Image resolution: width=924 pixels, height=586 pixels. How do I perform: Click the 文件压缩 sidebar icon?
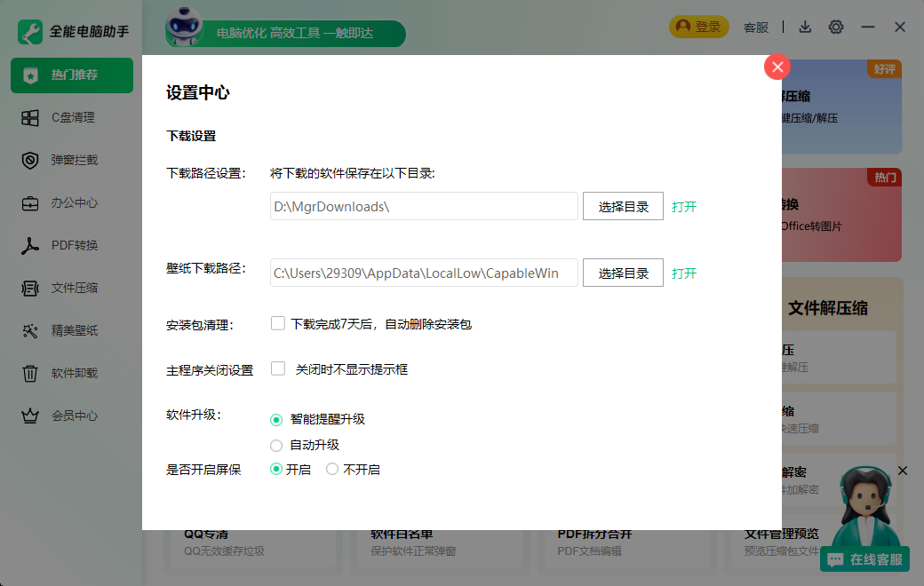pyautogui.click(x=30, y=288)
